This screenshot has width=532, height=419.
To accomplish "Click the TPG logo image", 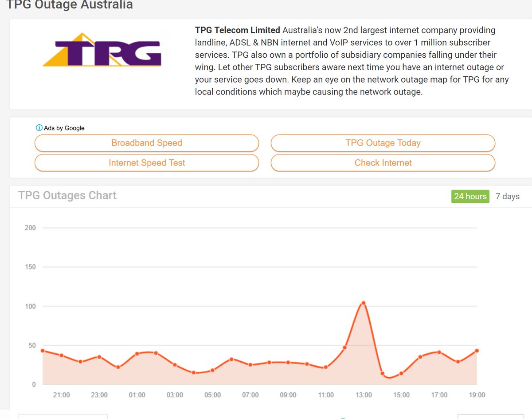I will (x=102, y=50).
